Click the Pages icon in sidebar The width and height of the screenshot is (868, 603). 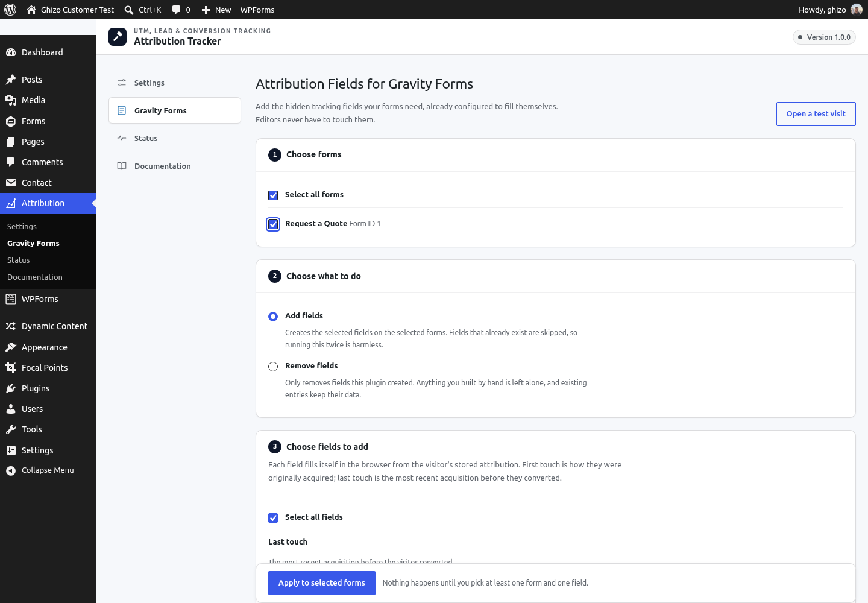click(x=11, y=142)
